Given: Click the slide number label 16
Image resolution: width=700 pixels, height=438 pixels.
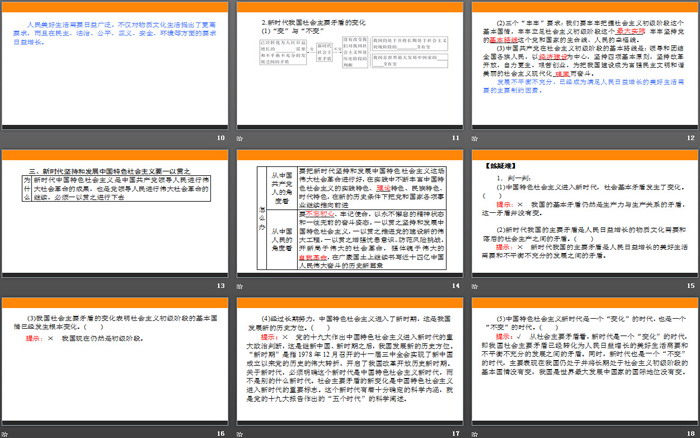Looking at the screenshot, I should [221, 432].
